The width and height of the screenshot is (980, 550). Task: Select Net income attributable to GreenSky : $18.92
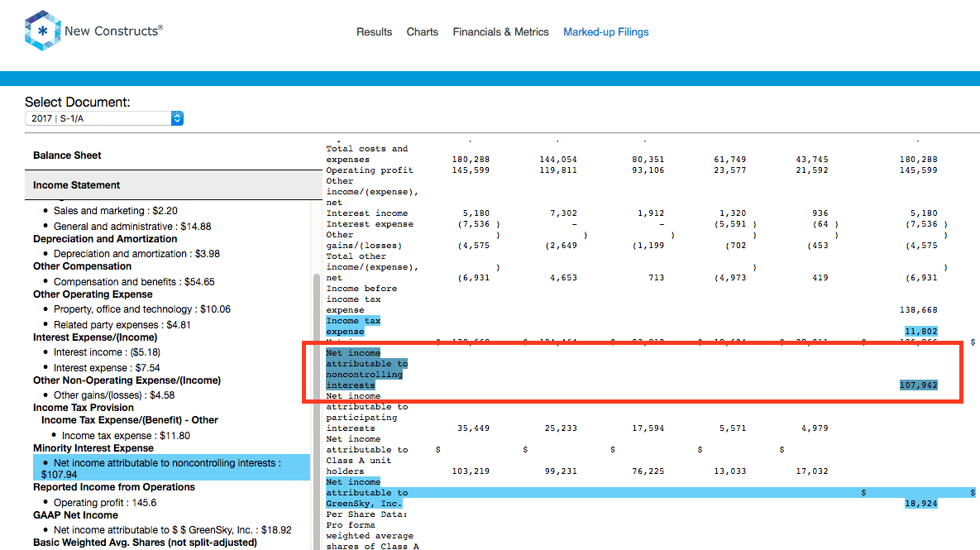point(173,530)
